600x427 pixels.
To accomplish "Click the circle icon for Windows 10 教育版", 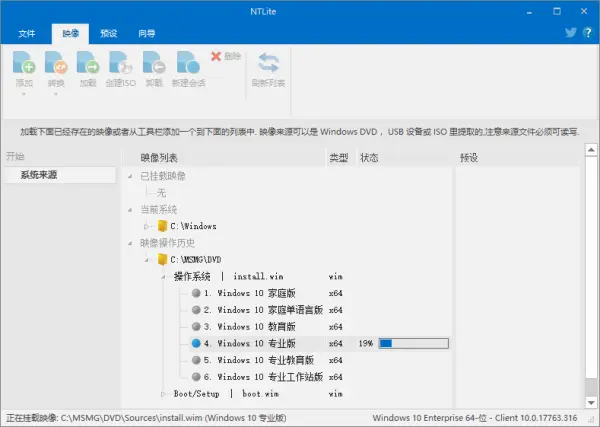I will point(196,327).
